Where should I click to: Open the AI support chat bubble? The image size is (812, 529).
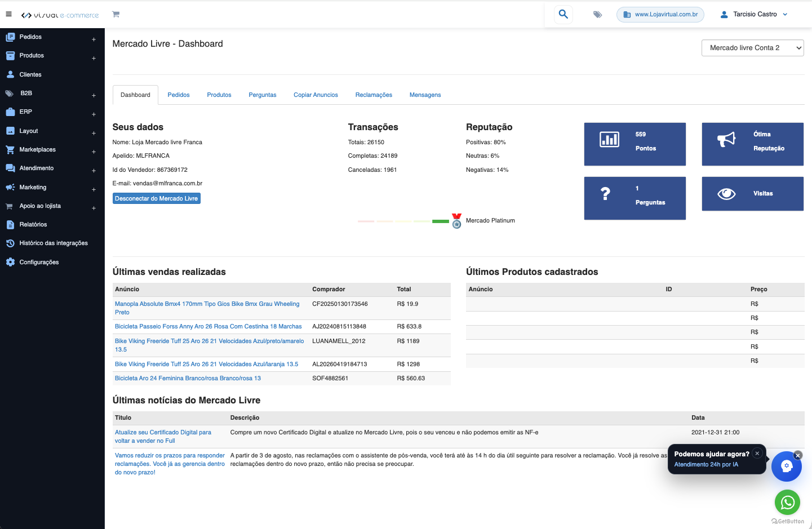787,466
